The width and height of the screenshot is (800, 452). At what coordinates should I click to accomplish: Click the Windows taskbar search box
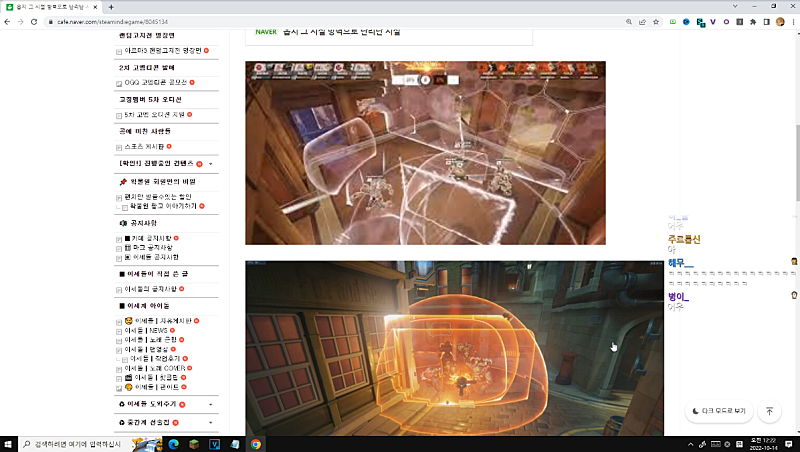click(74, 444)
